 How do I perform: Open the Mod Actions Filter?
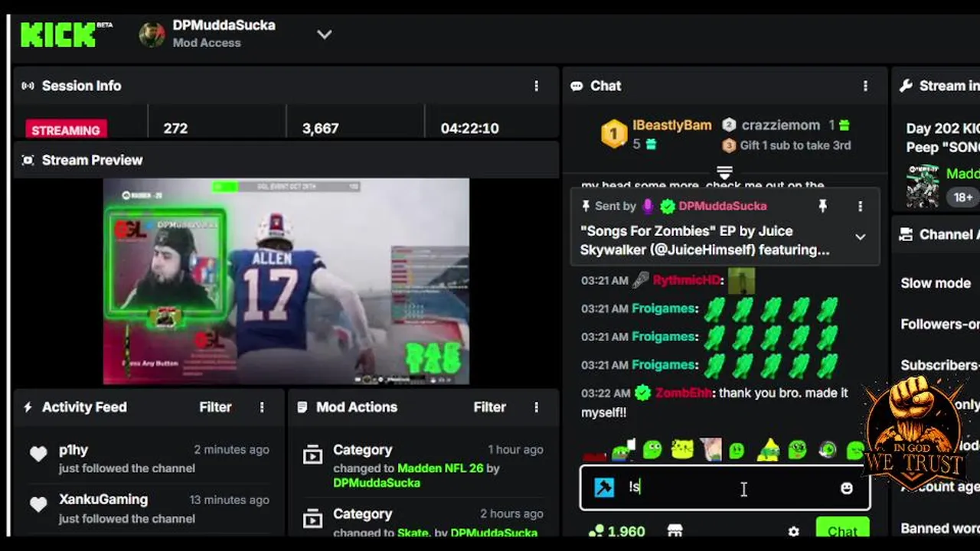click(489, 407)
